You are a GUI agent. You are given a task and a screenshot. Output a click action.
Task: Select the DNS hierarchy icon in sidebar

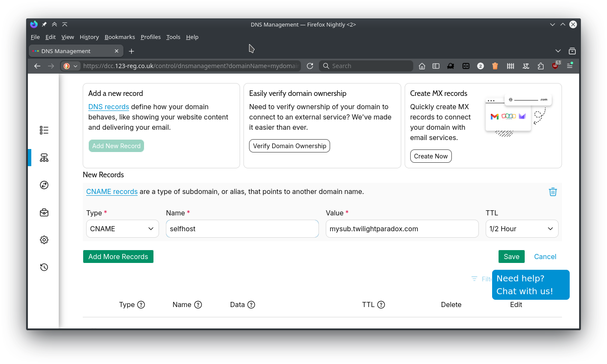pos(44,158)
